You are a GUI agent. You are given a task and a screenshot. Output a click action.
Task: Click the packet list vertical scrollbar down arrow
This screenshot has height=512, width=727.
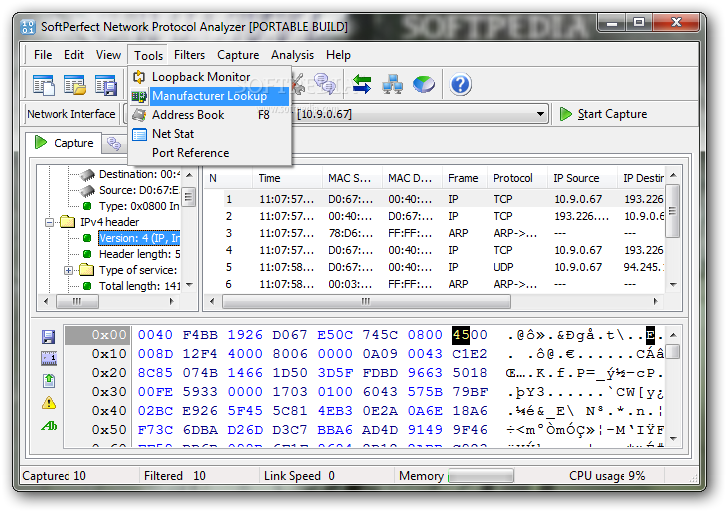(x=673, y=285)
